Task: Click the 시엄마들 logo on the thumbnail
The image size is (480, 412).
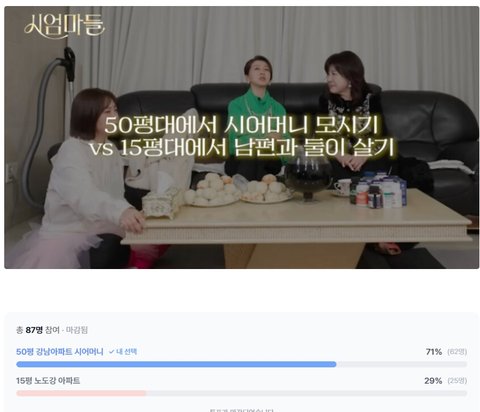Action: (65, 24)
